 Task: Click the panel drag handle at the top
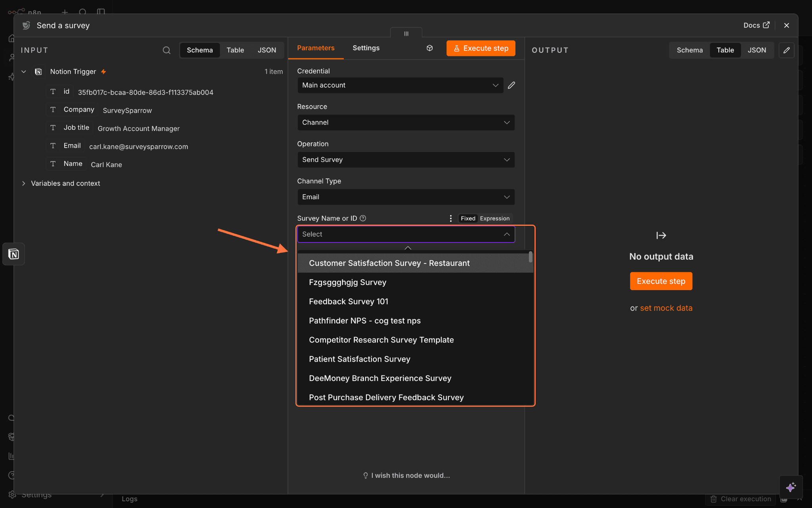(406, 34)
